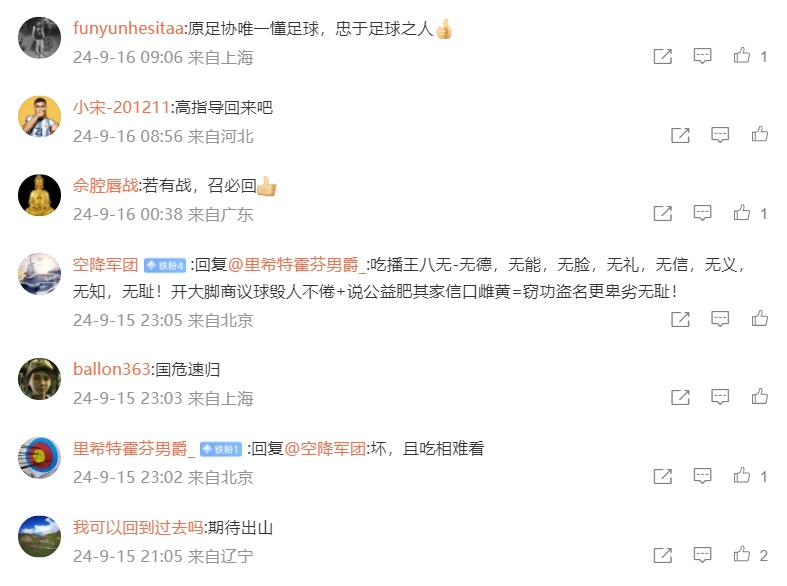The image size is (787, 586).
Task: Reply to comment '若有战，召必回'
Action: (x=702, y=213)
